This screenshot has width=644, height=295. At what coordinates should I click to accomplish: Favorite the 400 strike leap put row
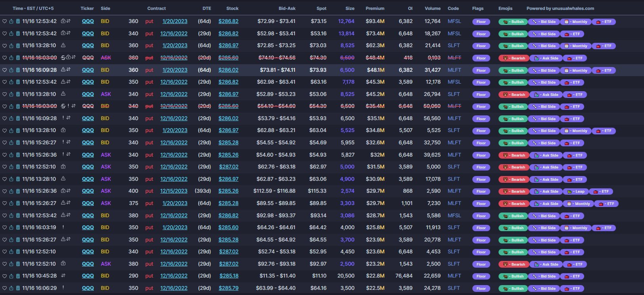(5, 191)
